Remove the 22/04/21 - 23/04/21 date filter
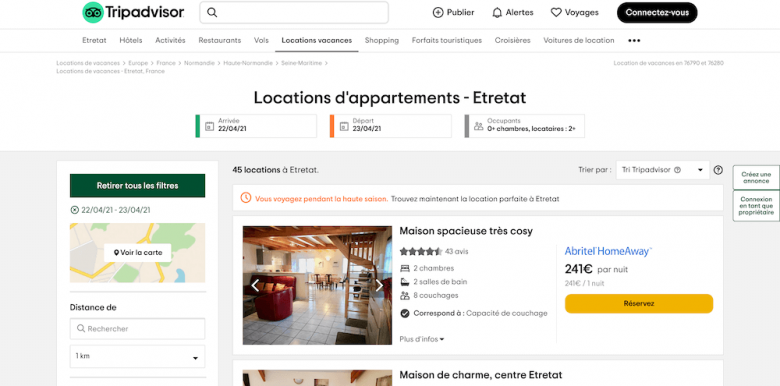The height and width of the screenshot is (386, 780). coord(75,210)
